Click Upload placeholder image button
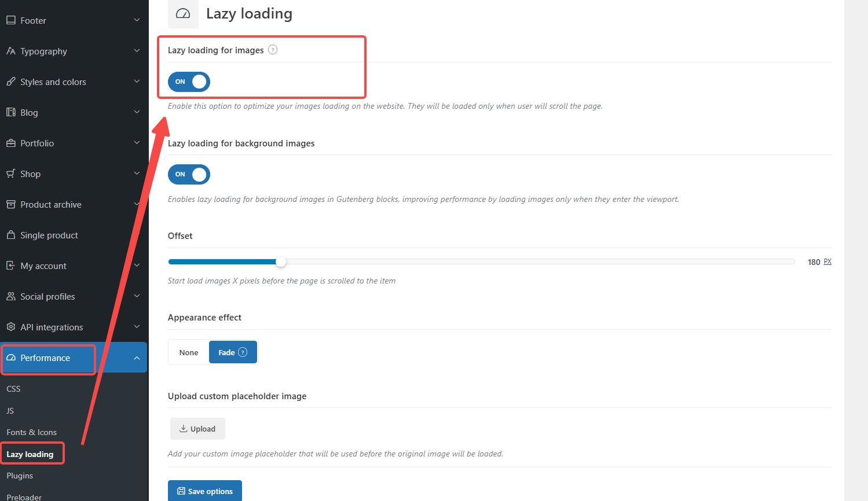This screenshot has width=868, height=501. (x=197, y=429)
